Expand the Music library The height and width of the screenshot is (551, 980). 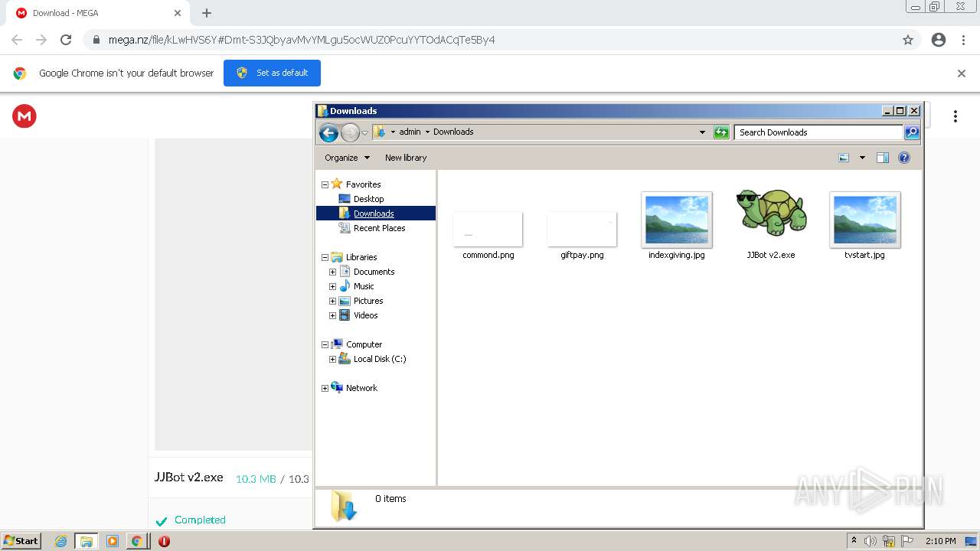332,286
